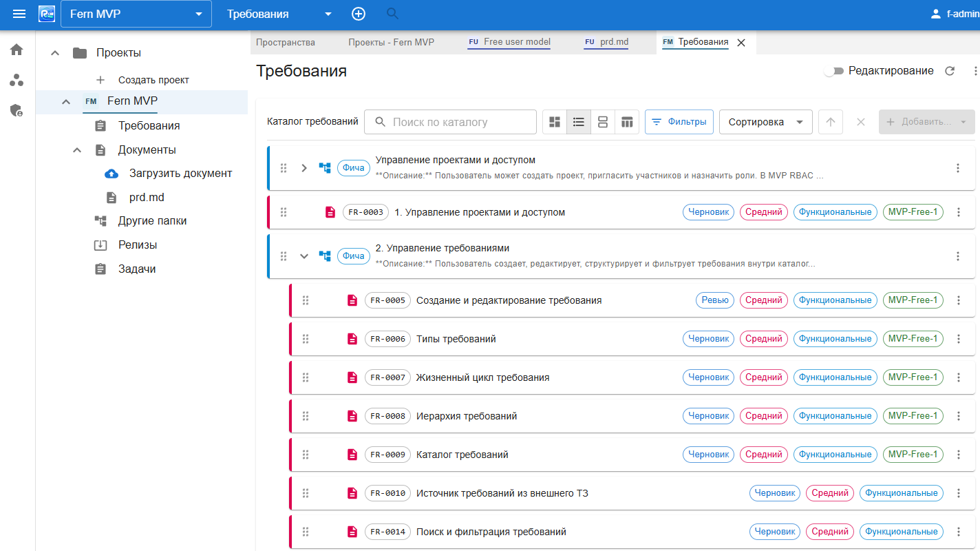The height and width of the screenshot is (551, 980).
Task: Go to Home via sidebar icon
Action: coord(17,50)
